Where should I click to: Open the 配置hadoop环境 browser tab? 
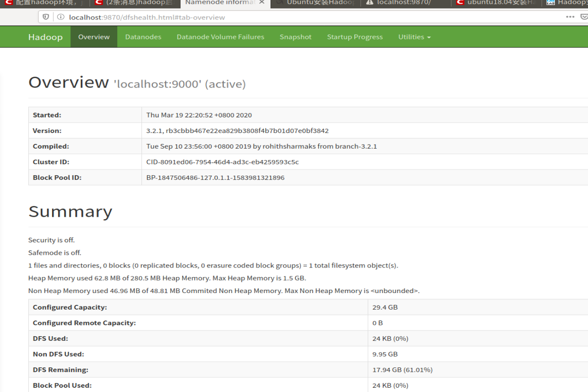[45, 3]
